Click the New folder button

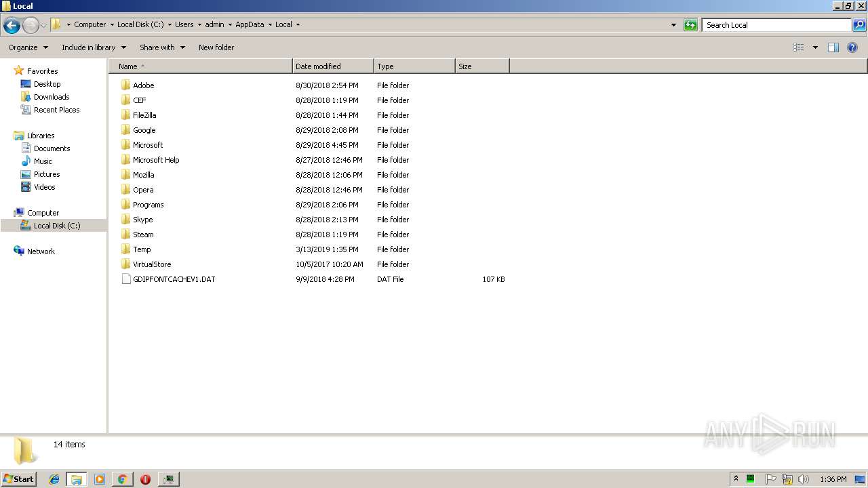point(216,47)
